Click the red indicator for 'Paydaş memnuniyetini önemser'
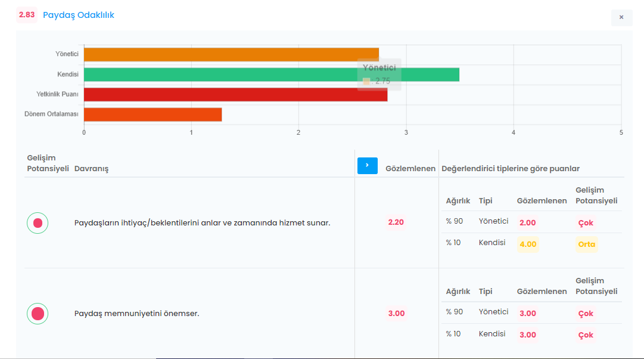The image size is (644, 359). pyautogui.click(x=38, y=314)
